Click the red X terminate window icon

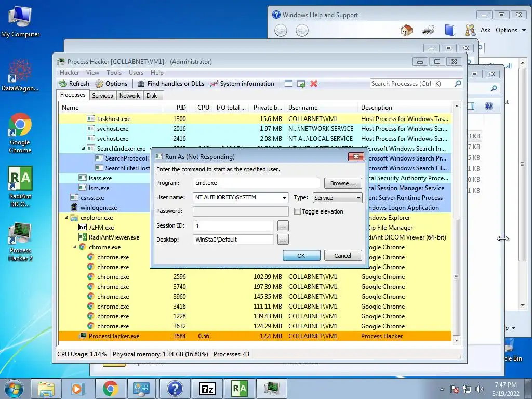[x=314, y=84]
